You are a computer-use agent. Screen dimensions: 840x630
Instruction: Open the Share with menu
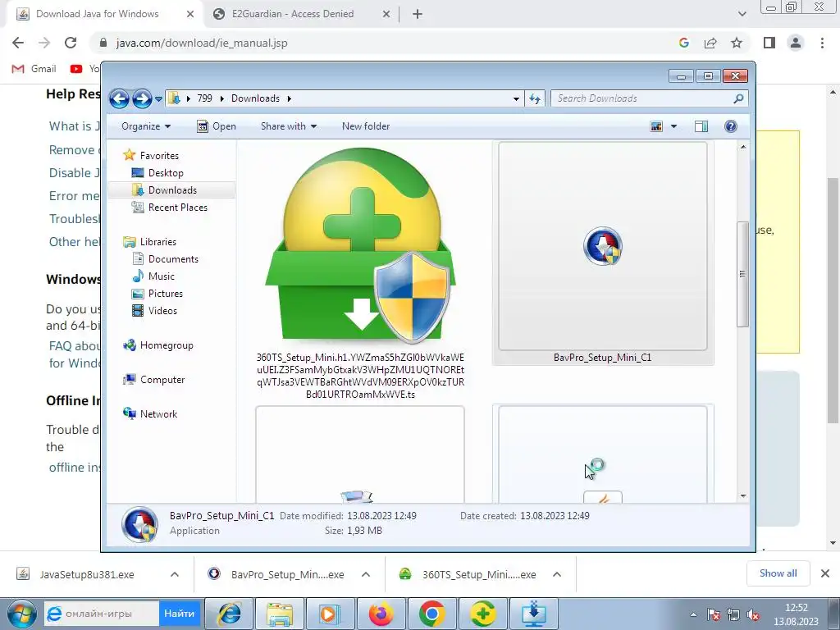pos(288,126)
